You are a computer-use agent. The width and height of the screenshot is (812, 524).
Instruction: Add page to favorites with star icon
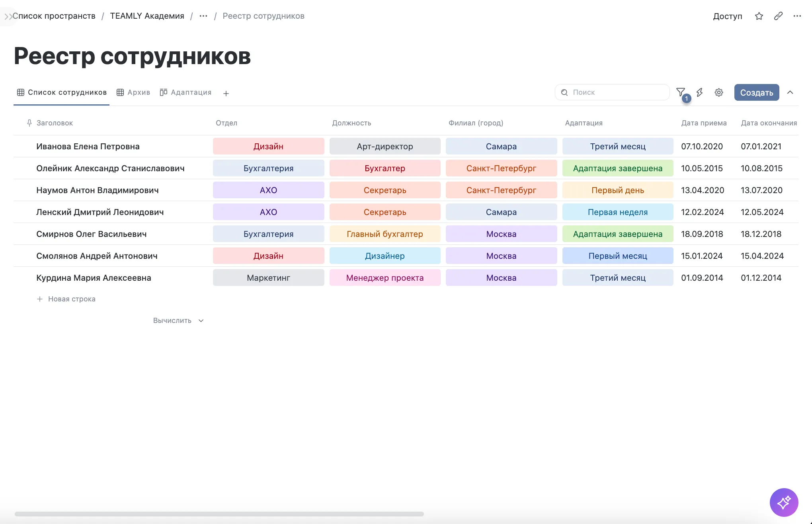coord(759,16)
